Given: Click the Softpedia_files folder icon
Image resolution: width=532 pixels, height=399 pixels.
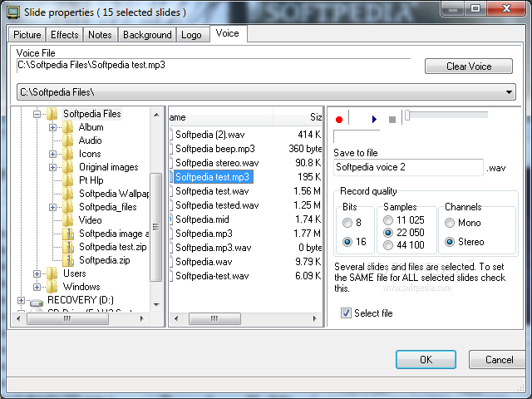Looking at the screenshot, I should point(67,207).
